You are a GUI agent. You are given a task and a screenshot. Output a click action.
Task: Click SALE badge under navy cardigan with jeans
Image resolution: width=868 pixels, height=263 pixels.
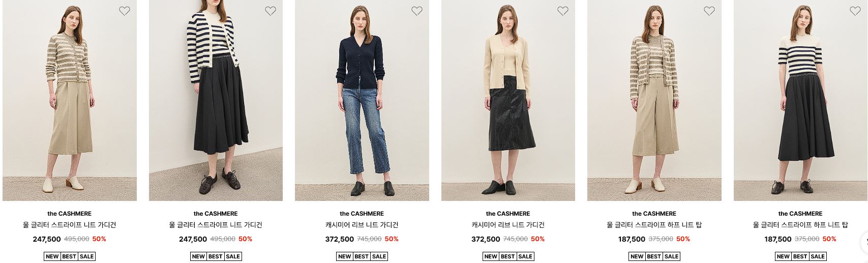pos(379,256)
